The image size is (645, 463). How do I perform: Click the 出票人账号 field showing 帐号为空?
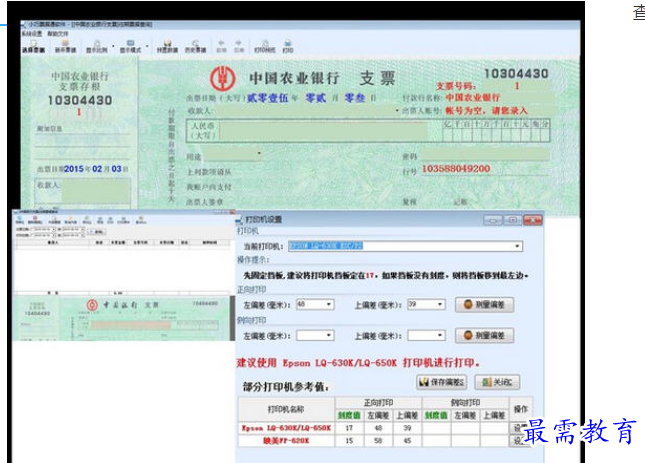pyautogui.click(x=486, y=110)
